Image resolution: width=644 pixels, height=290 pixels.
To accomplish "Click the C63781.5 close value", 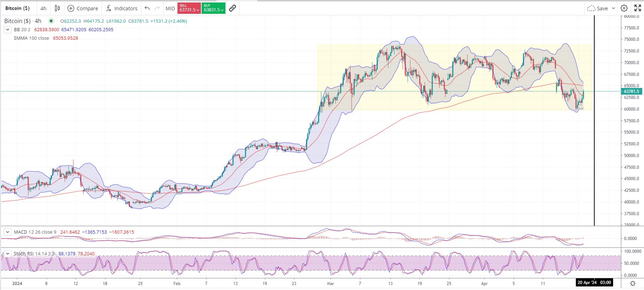I will (x=138, y=21).
